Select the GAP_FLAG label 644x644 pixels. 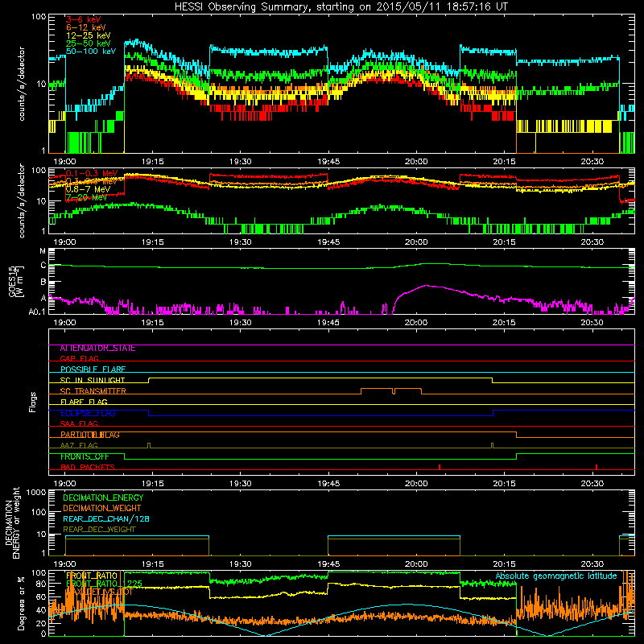(79, 358)
